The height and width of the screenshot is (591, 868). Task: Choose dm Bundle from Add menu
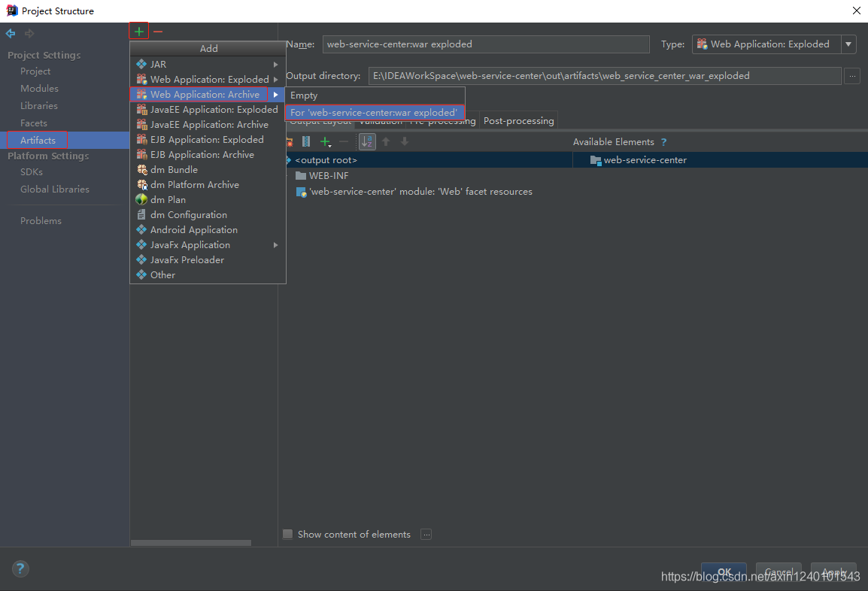tap(208, 169)
